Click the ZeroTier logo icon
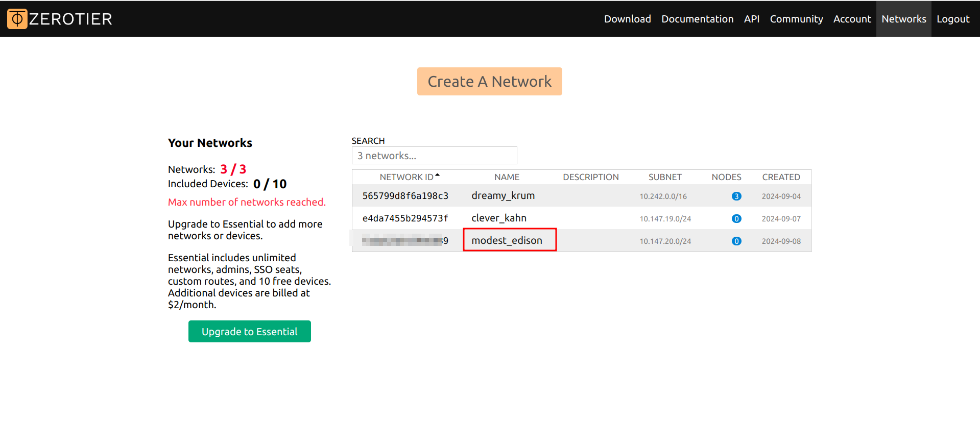 [x=17, y=19]
